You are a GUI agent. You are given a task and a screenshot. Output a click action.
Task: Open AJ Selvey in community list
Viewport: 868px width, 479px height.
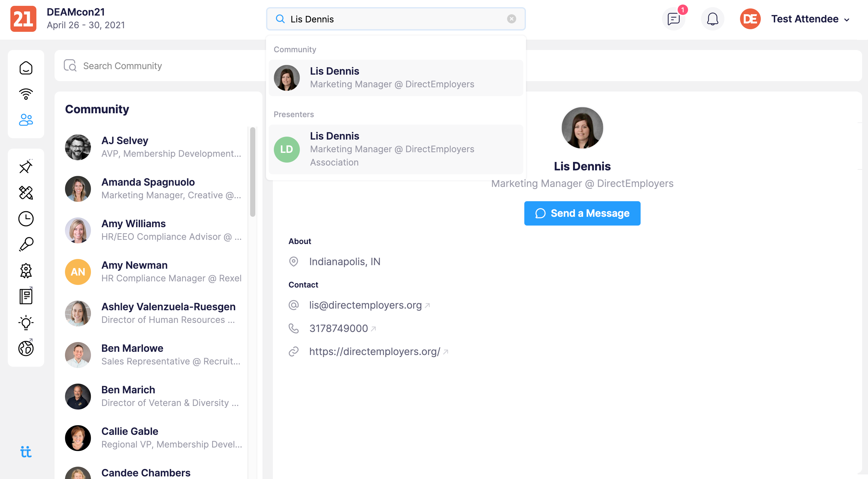[153, 147]
